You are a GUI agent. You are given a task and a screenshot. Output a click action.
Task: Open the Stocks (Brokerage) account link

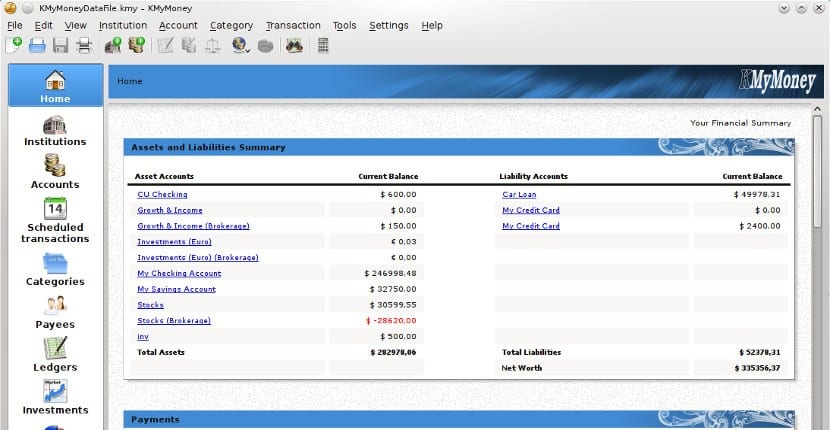point(174,321)
